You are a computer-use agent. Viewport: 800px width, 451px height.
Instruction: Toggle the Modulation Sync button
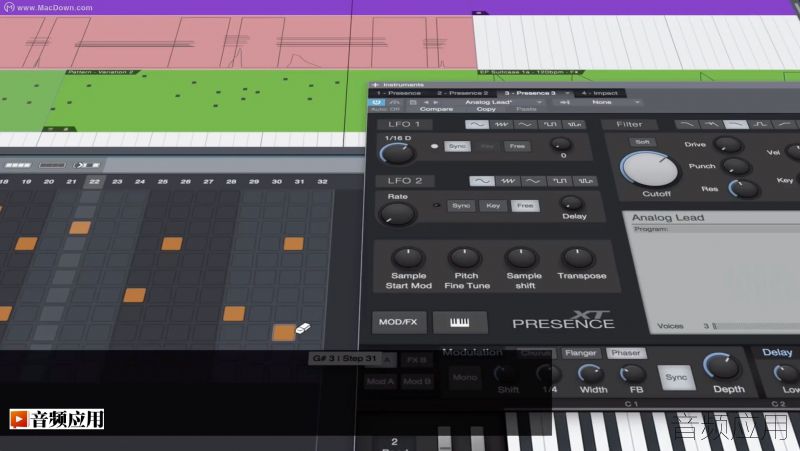click(x=676, y=378)
